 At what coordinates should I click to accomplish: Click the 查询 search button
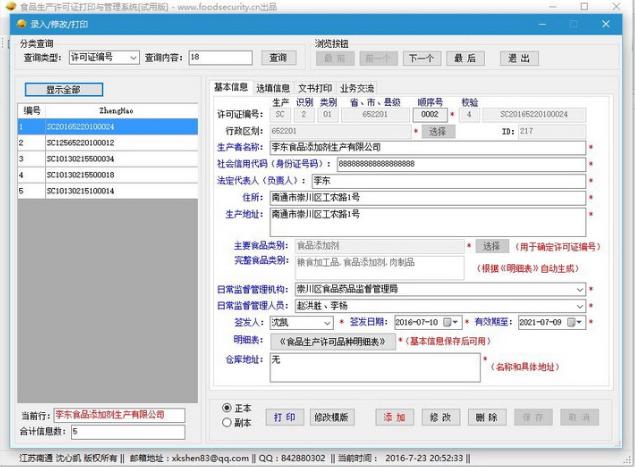278,58
